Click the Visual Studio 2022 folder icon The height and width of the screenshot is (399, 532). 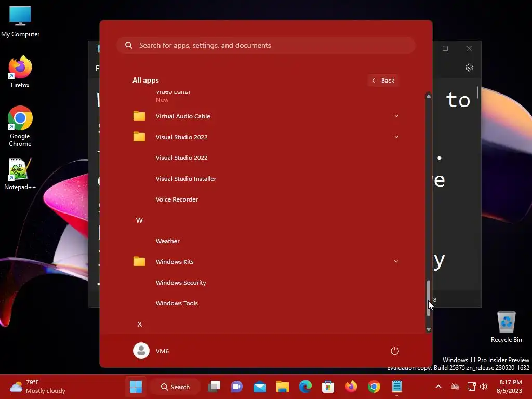pyautogui.click(x=139, y=137)
